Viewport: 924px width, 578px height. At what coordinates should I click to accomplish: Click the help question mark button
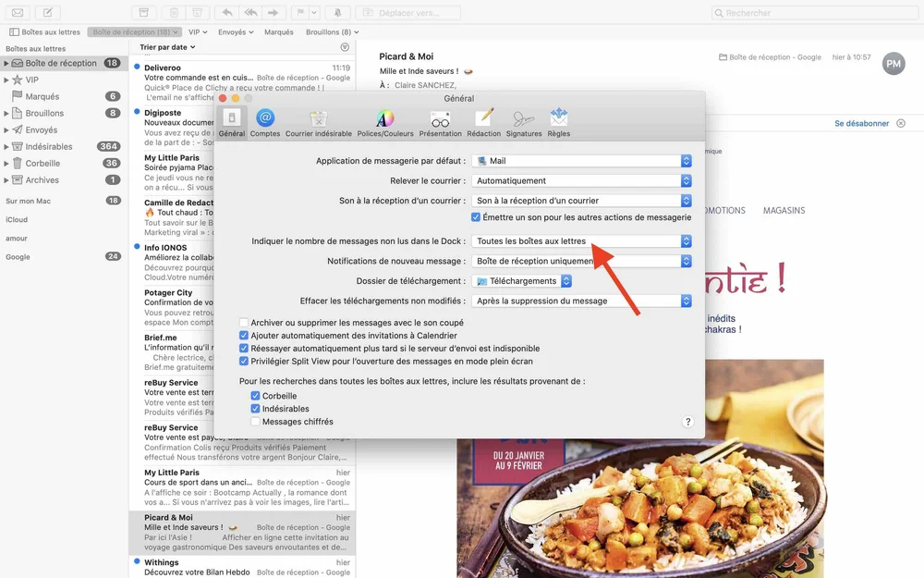click(687, 422)
